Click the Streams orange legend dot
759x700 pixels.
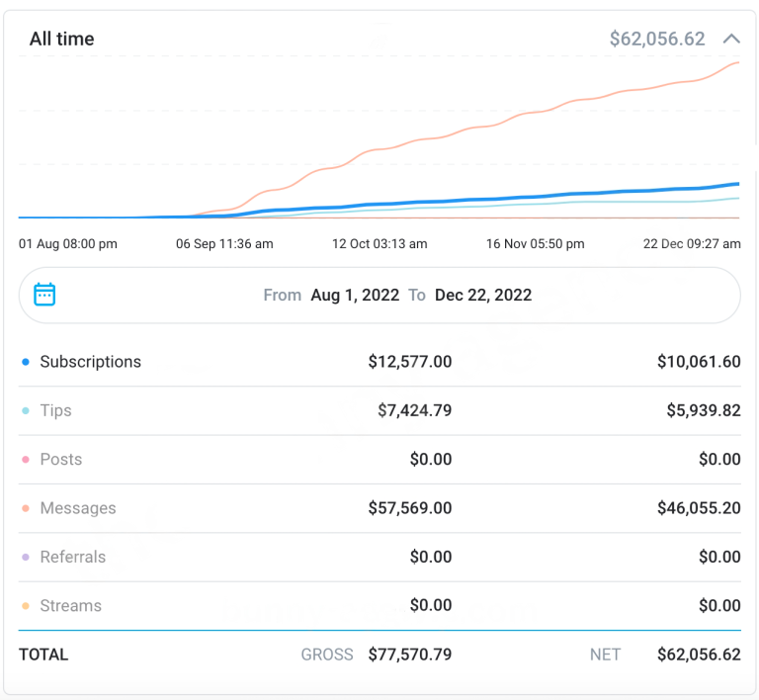point(26,606)
